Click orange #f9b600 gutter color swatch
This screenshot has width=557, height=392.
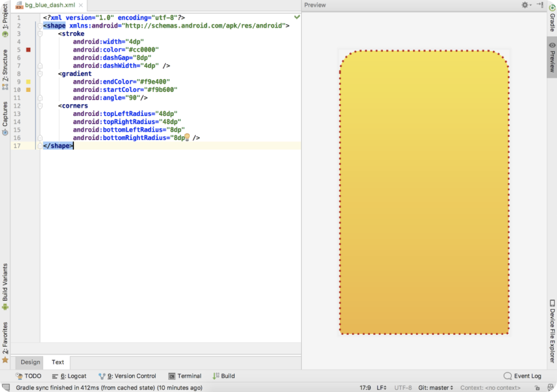pyautogui.click(x=28, y=90)
